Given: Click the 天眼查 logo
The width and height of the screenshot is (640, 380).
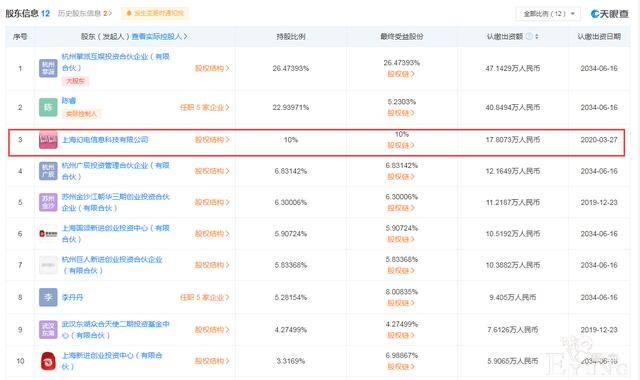Looking at the screenshot, I should tap(609, 14).
